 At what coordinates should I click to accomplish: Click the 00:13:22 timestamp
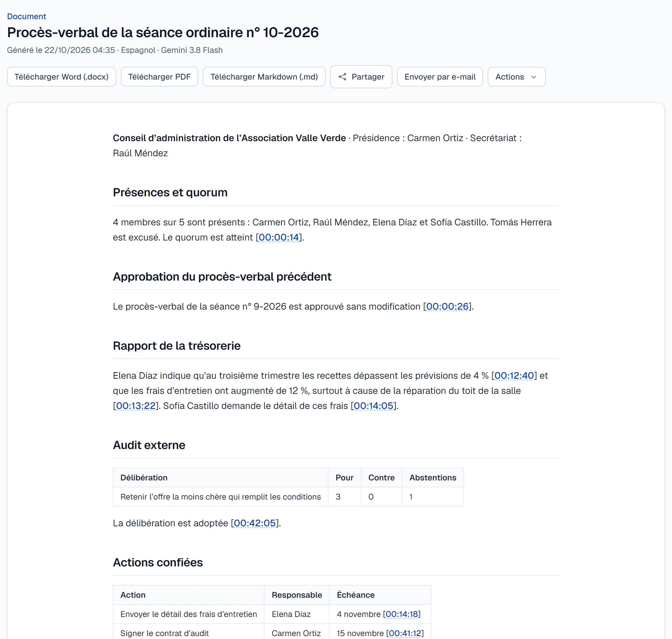coord(136,406)
